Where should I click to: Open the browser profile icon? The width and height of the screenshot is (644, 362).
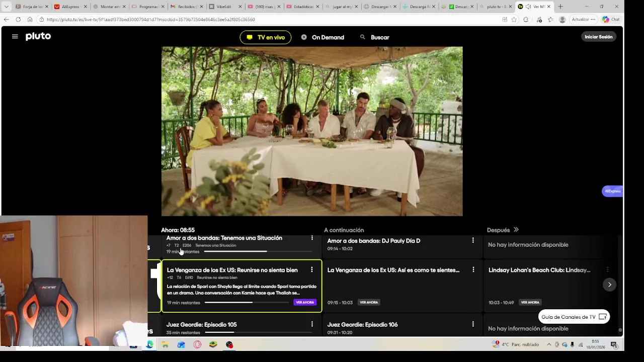pos(562,19)
